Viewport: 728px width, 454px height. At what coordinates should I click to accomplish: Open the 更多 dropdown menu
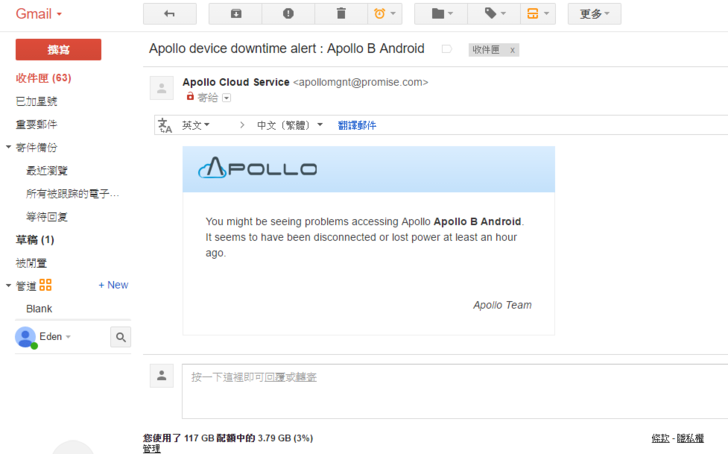click(594, 14)
